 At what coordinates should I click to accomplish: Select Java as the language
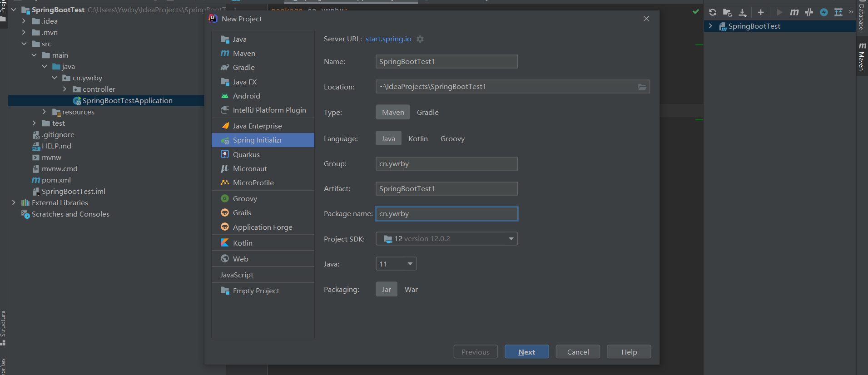(x=388, y=138)
